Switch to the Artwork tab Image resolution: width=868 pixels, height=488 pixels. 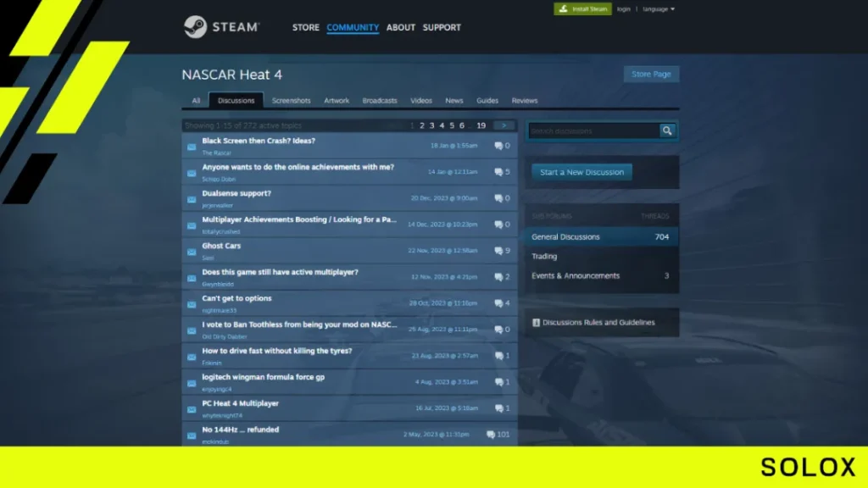[x=337, y=101]
